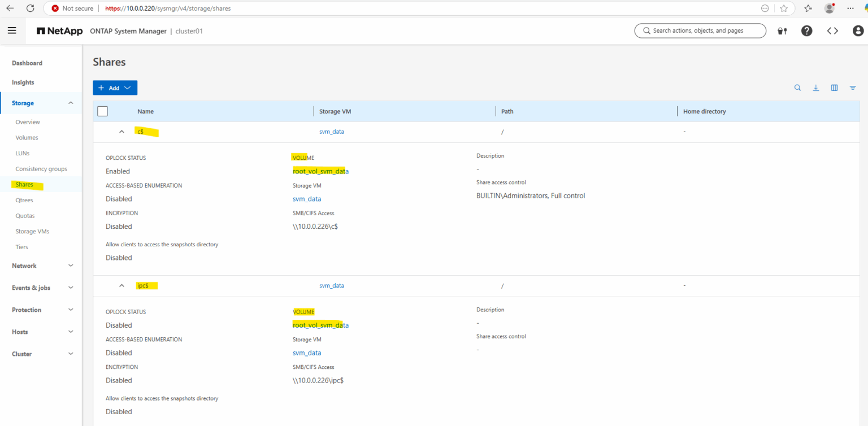The height and width of the screenshot is (426, 868).
Task: Open the show/hide columns icon
Action: [835, 88]
